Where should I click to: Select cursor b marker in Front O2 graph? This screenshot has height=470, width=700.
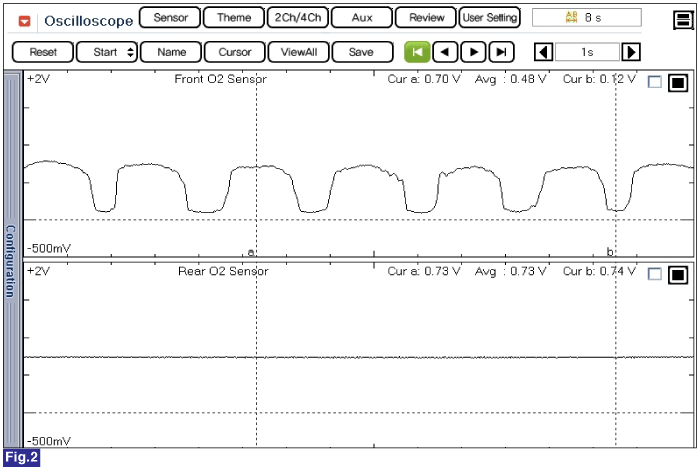pyautogui.click(x=610, y=252)
